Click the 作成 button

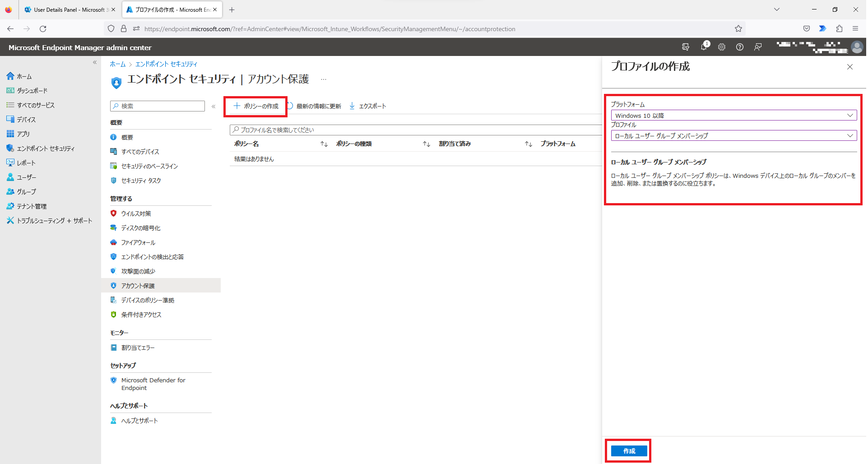629,451
